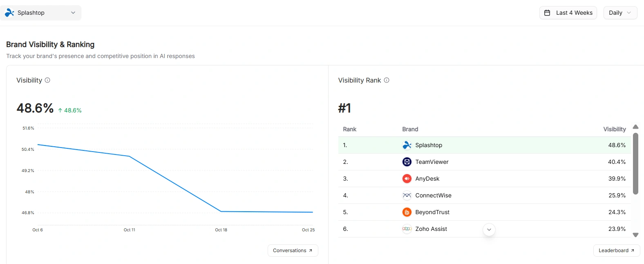Click the arrow icon on Conversations button
Image resolution: width=644 pixels, height=264 pixels.
tap(311, 251)
